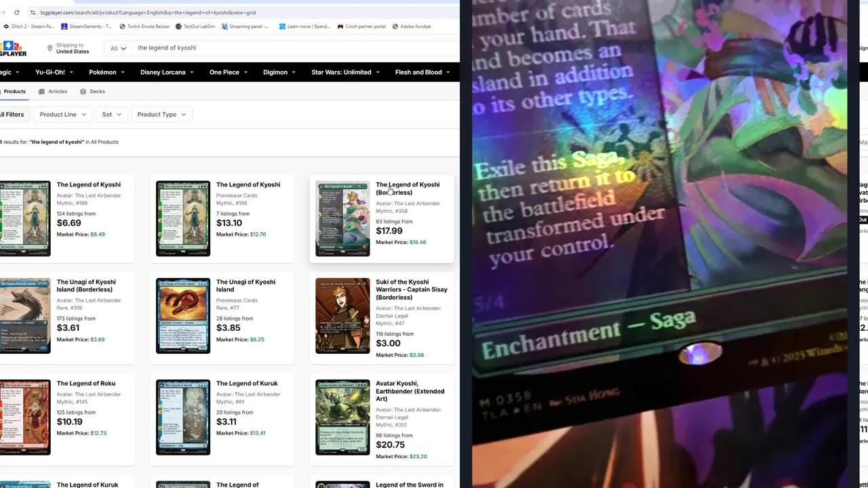This screenshot has height=488, width=868.
Task: Open the Cinch partner portal bookmark
Action: click(361, 26)
